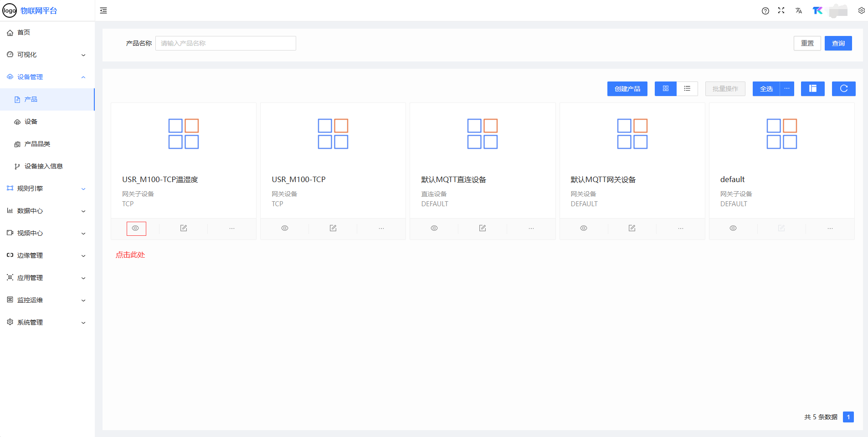Click the 创建产品 button
Screen dimensions: 868x437
click(x=627, y=89)
